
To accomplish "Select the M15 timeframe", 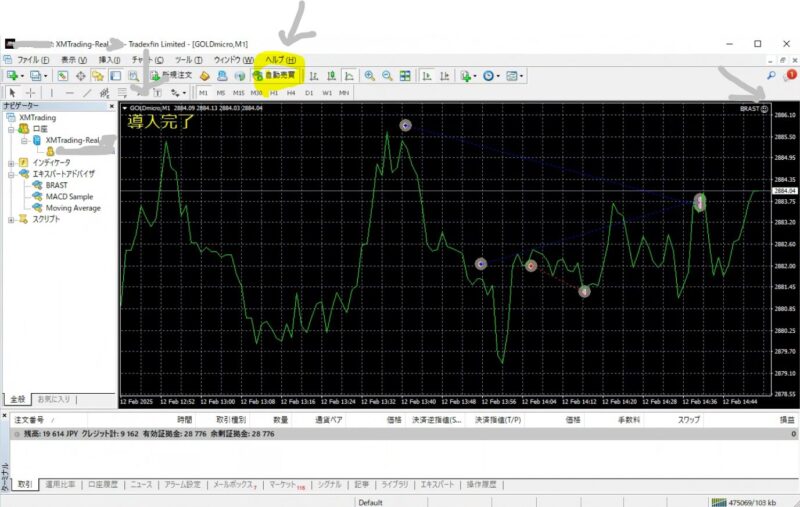I will (x=238, y=93).
